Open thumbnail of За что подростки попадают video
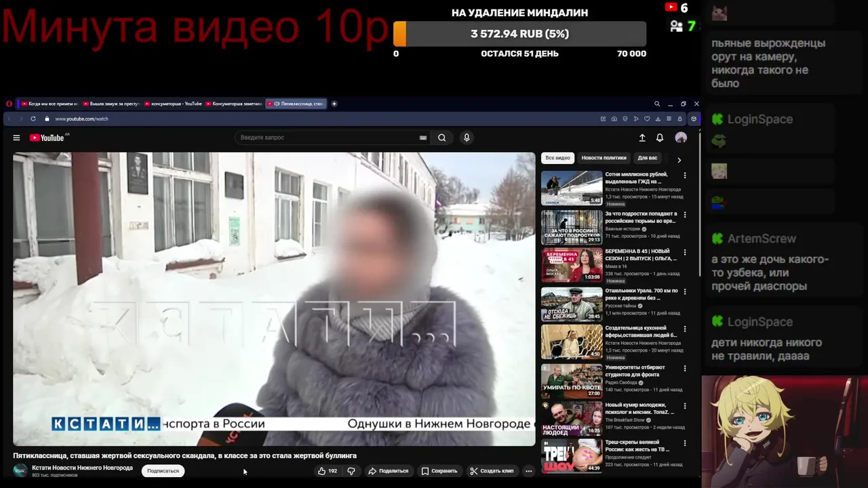 pyautogui.click(x=571, y=227)
